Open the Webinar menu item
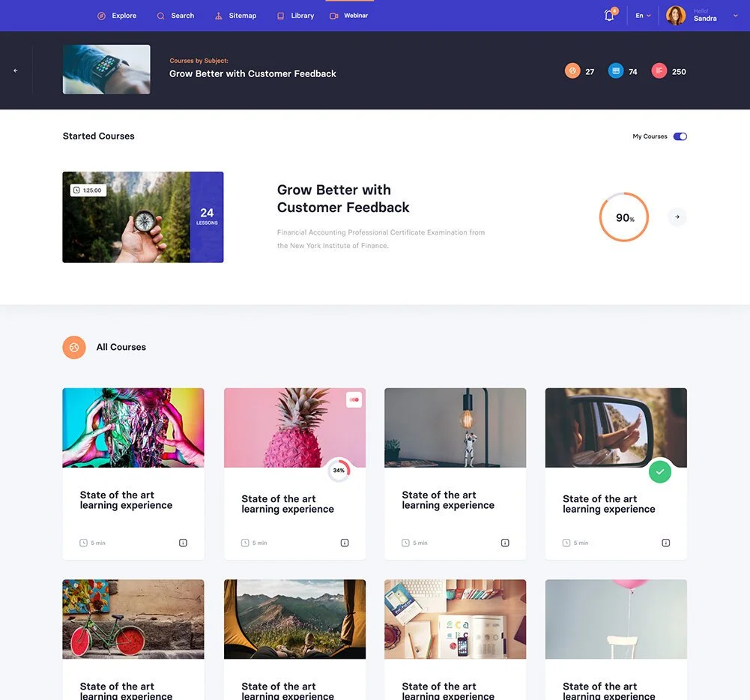This screenshot has height=700, width=750. tap(348, 16)
